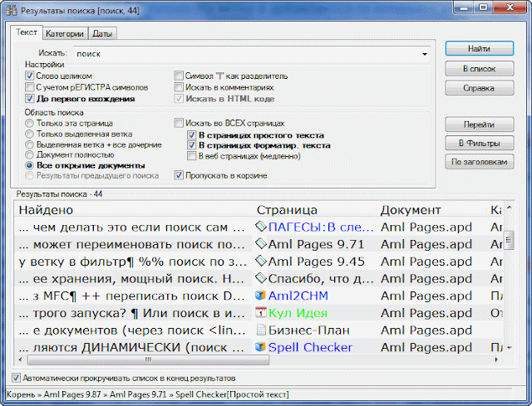
Task: Click the document icon beside Бизнес-План
Action: 260,330
